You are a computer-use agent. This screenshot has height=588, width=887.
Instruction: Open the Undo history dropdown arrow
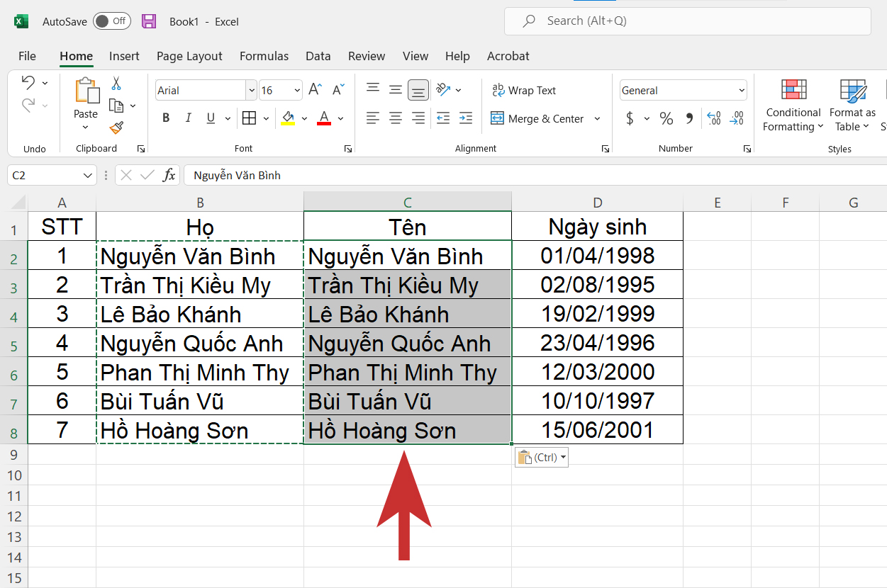click(45, 83)
